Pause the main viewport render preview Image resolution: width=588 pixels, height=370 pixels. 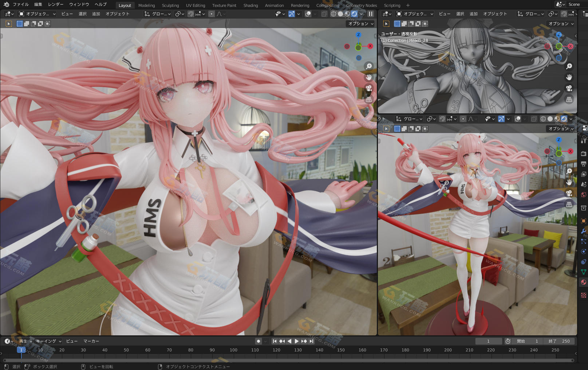tap(371, 14)
